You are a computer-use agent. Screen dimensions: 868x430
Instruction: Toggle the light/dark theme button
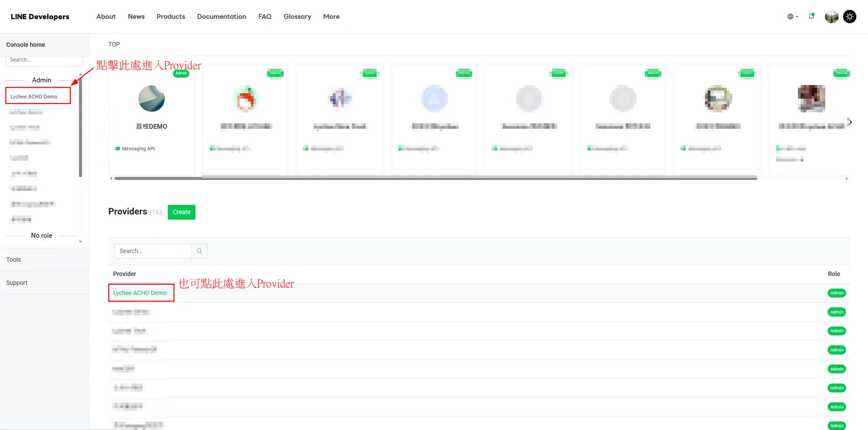click(850, 17)
